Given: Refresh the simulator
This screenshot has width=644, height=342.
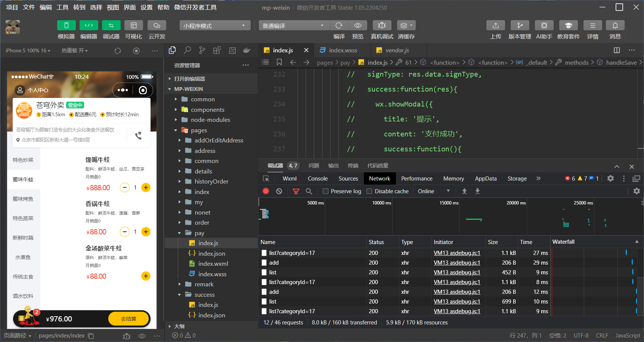Looking at the screenshot, I should tap(118, 50).
